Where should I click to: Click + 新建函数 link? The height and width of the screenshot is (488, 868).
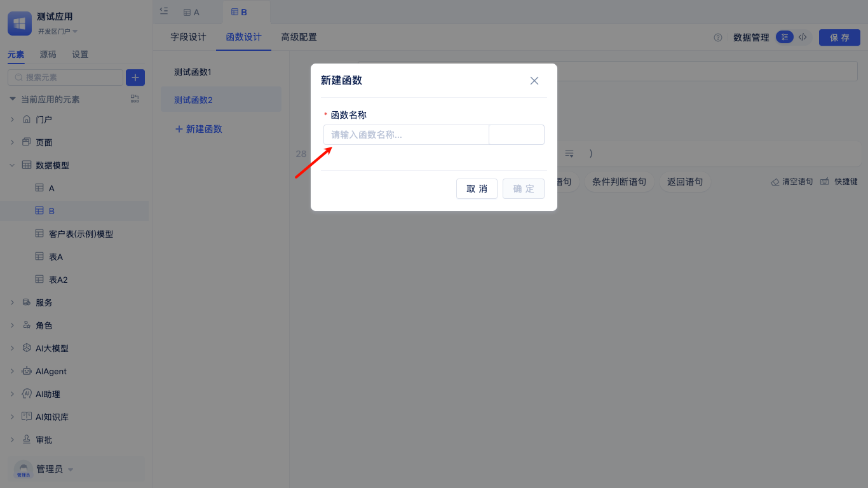click(198, 129)
